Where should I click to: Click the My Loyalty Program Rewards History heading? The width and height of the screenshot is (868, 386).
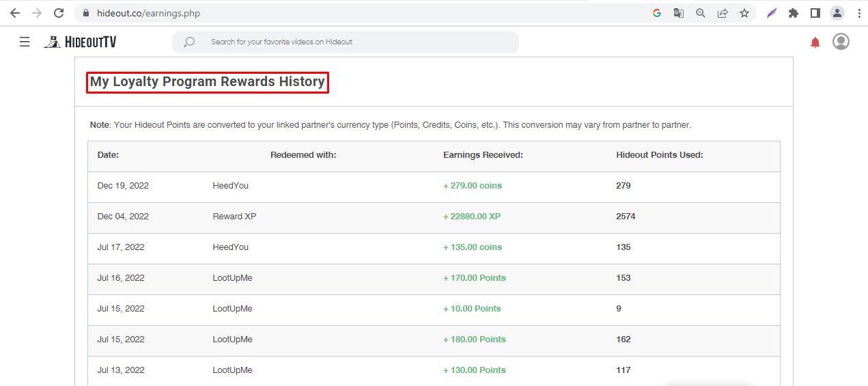pyautogui.click(x=208, y=82)
